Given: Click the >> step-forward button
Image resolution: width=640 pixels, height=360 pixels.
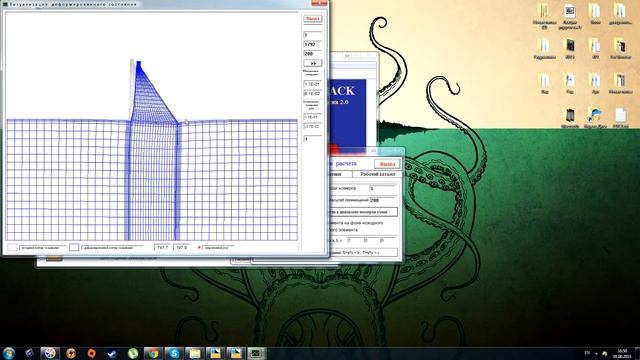Looking at the screenshot, I should 313,63.
